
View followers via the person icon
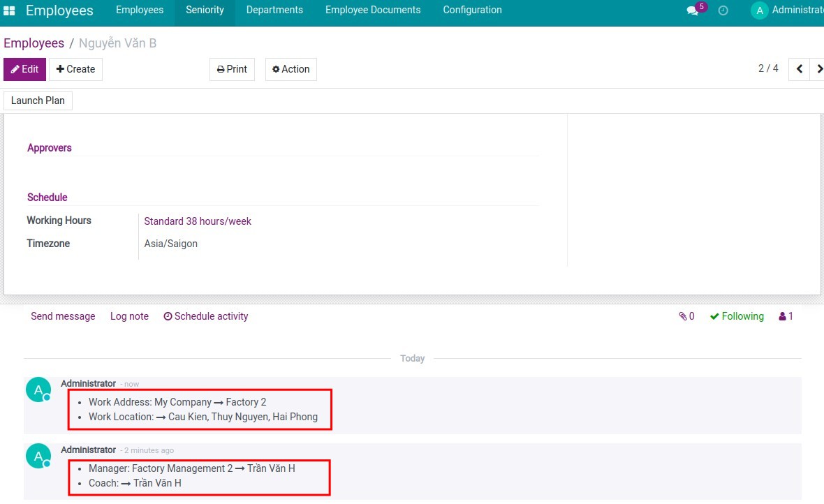click(x=782, y=316)
